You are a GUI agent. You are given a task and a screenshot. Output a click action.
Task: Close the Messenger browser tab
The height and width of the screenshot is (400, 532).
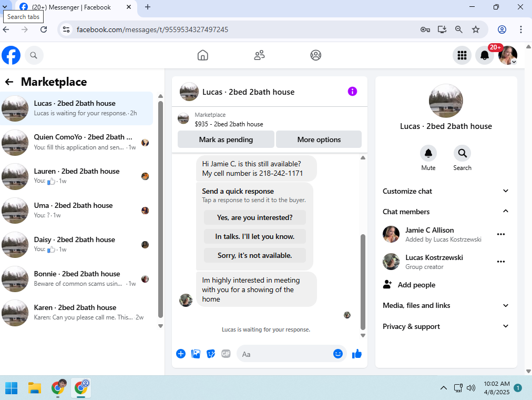(x=129, y=7)
